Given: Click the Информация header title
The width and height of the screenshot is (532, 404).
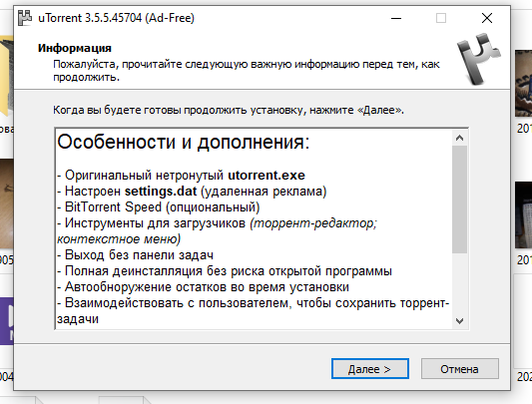Looking at the screenshot, I should pos(75,48).
